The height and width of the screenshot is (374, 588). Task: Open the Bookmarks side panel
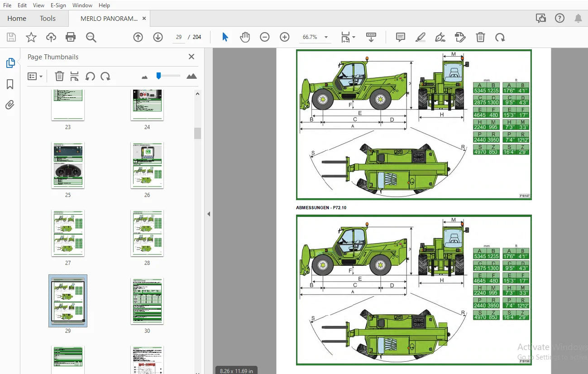10,84
